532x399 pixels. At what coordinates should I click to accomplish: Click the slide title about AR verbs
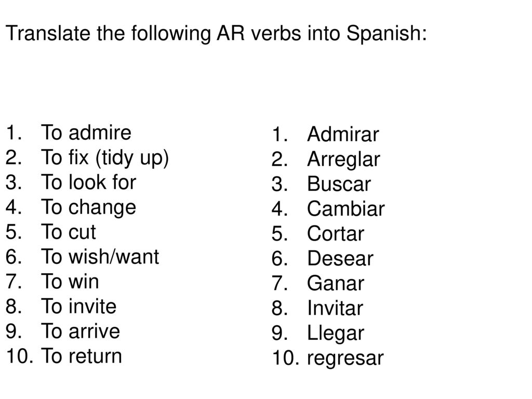click(x=216, y=34)
